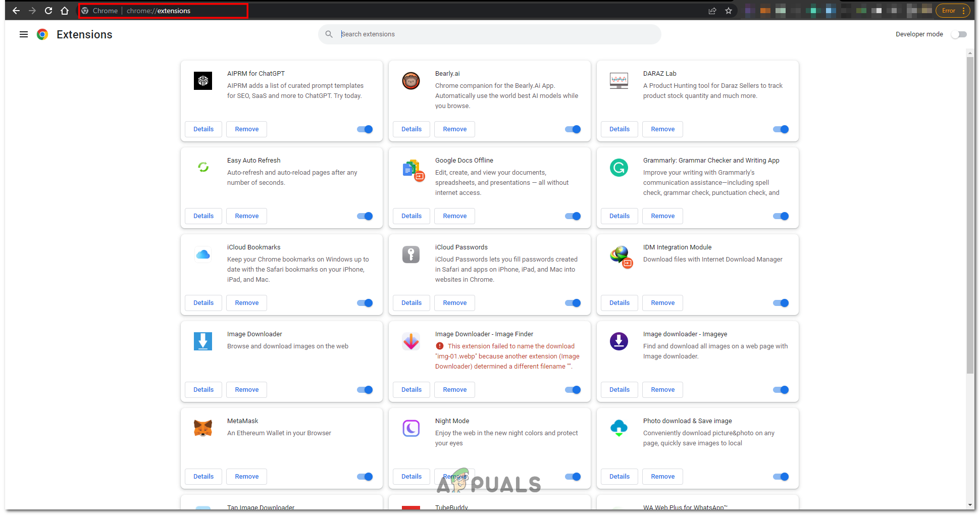Click the iCloud Passwords key icon
Image resolution: width=980 pixels, height=515 pixels.
[411, 254]
